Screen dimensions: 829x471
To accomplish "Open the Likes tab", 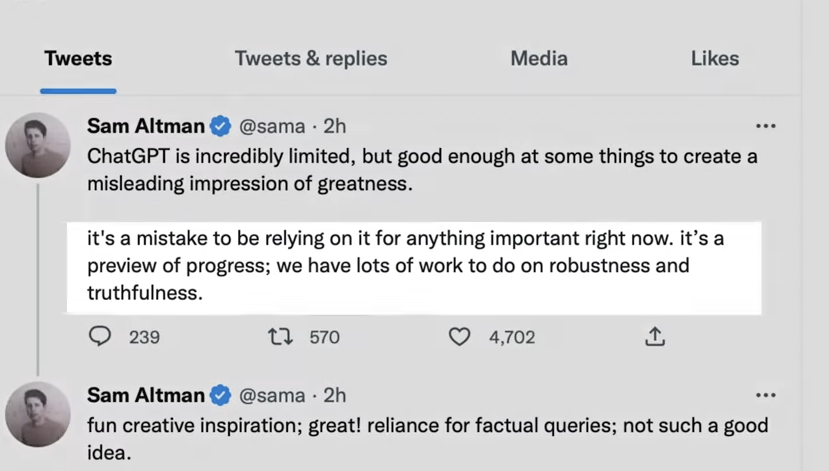I will pyautogui.click(x=714, y=58).
